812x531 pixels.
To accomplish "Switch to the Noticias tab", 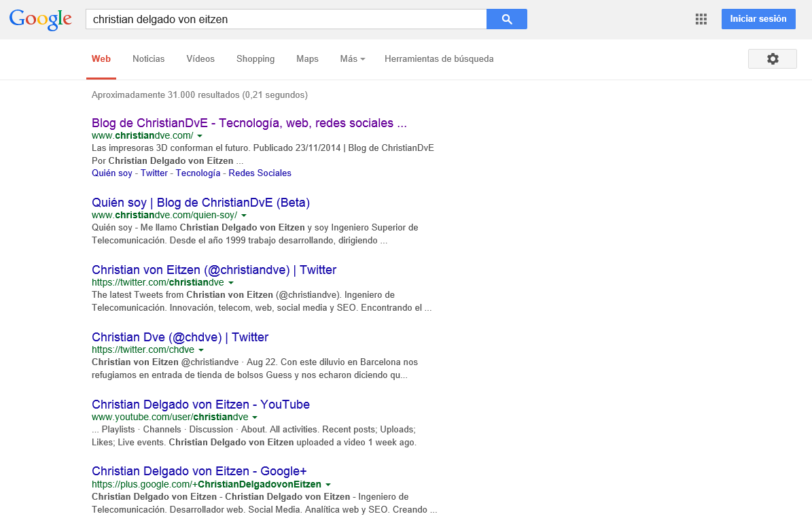I will tap(149, 58).
